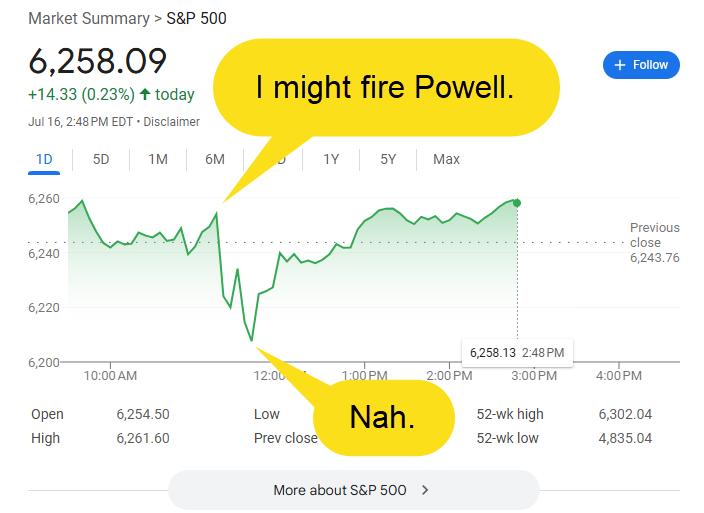Select the 5Y time range tab

coord(388,159)
